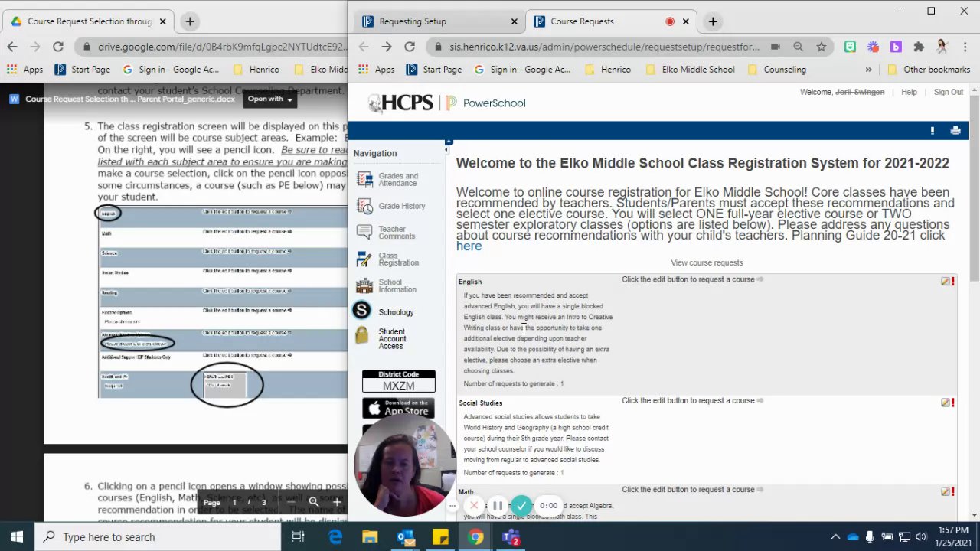Reset zoom with magnifier in Drive viewer
Screen dimensions: 980x551
(314, 503)
